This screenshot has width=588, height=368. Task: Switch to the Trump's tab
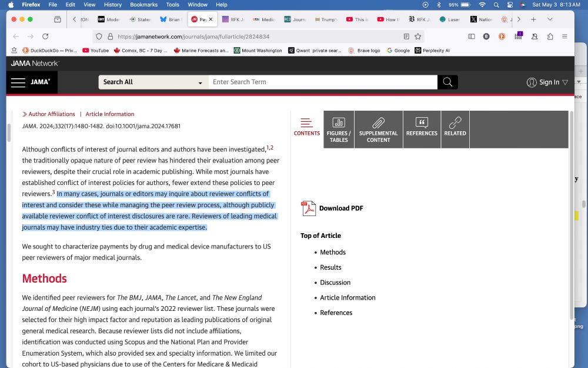pyautogui.click(x=326, y=19)
